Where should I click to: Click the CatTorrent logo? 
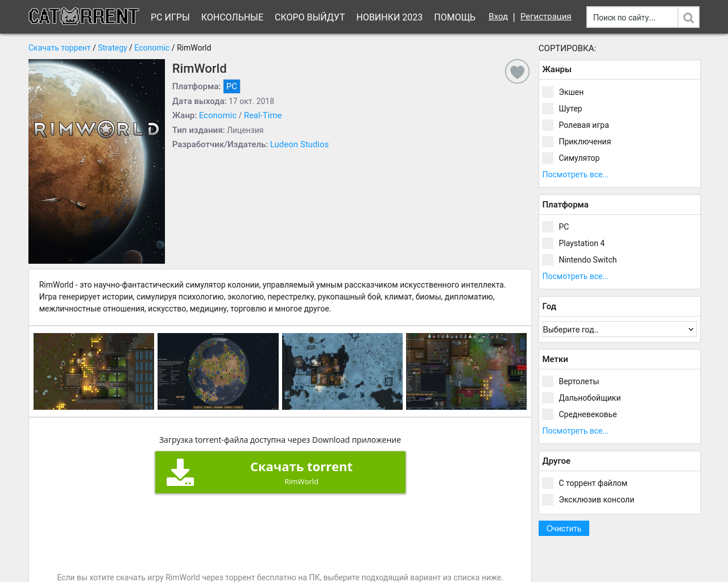tap(84, 16)
